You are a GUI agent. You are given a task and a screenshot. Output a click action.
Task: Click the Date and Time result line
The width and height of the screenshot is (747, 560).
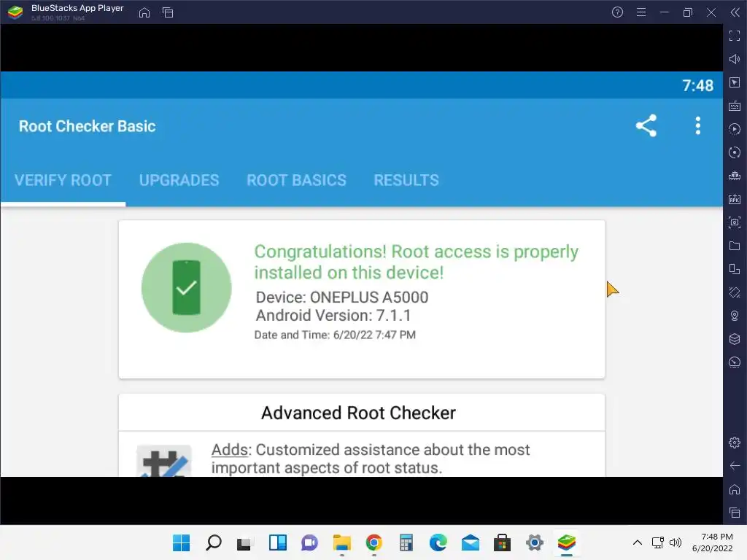335,335
